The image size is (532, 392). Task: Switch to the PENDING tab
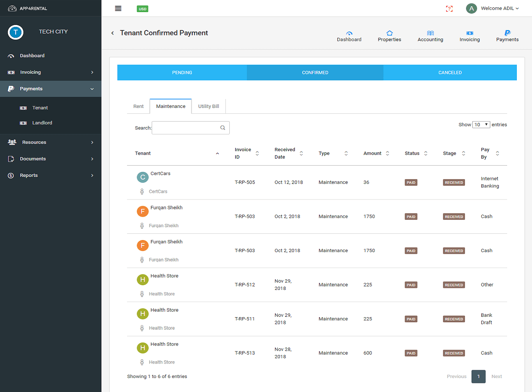[x=182, y=72]
